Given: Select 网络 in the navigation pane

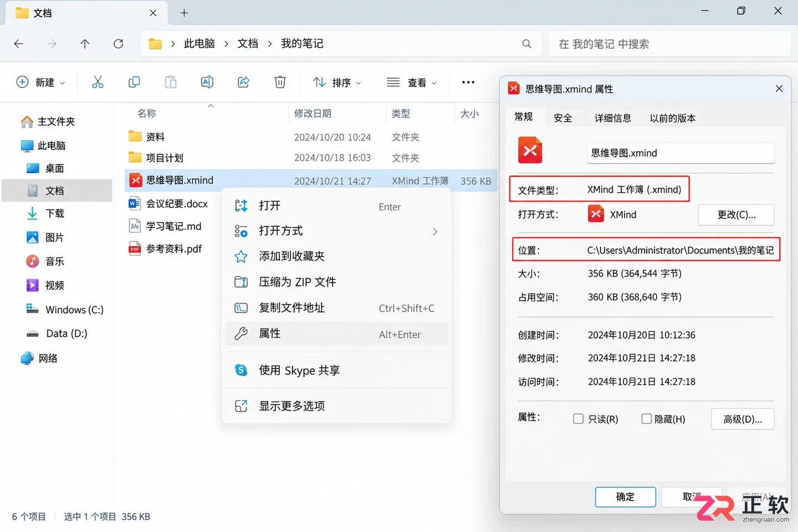Looking at the screenshot, I should [48, 358].
